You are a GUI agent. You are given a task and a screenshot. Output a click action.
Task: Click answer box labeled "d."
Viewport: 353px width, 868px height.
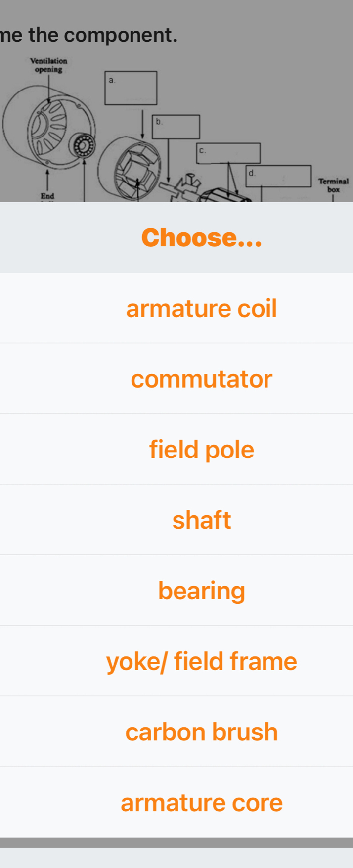279,176
